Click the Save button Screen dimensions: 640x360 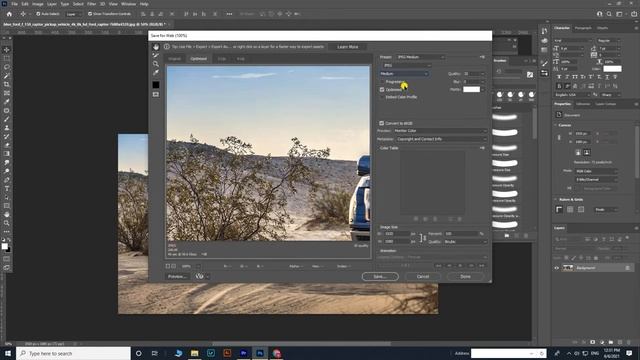pyautogui.click(x=380, y=277)
